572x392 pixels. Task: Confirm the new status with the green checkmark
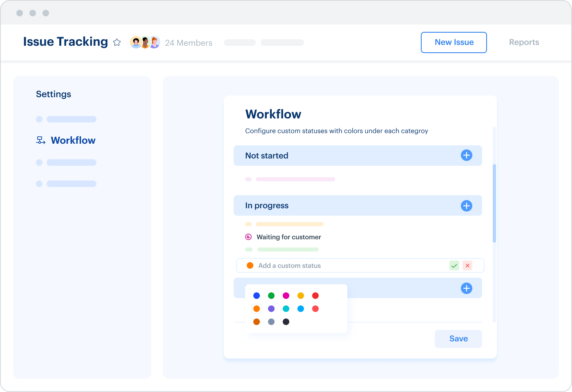pyautogui.click(x=454, y=265)
